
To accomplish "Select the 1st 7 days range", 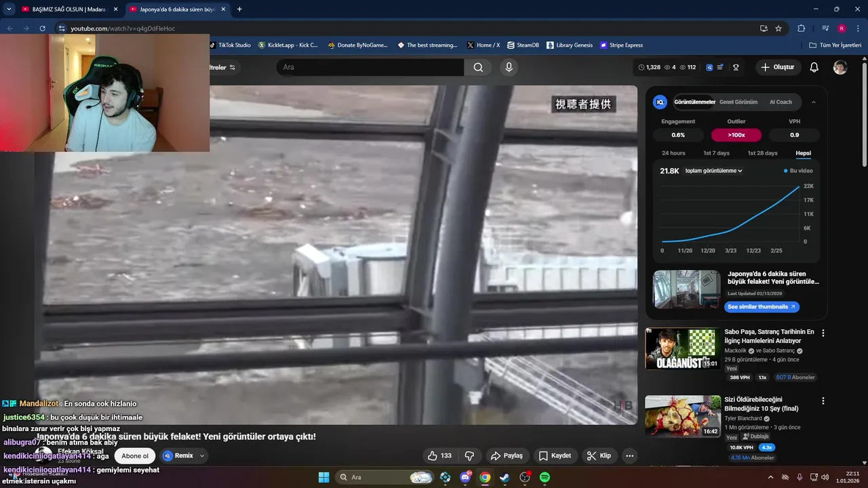I will coord(716,153).
